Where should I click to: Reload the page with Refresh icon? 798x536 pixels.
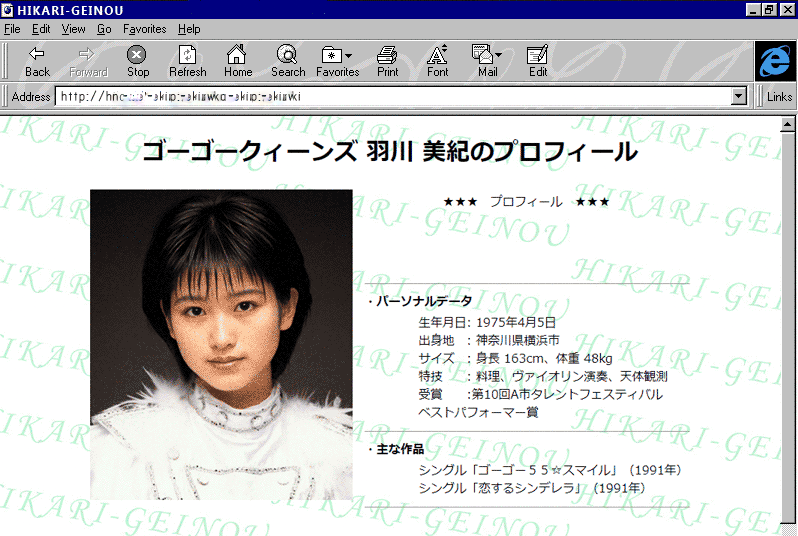(187, 54)
